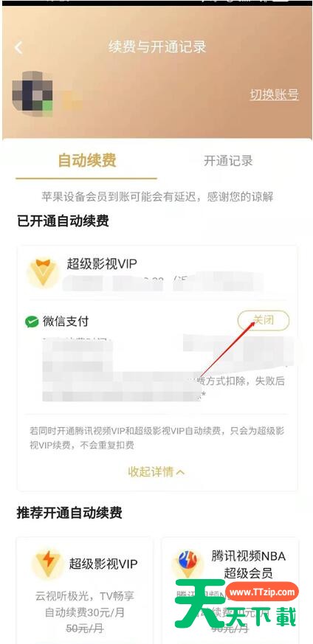Turn off auto-renewal with 关闭 button
Viewport: 313px width, 644px height.
click(x=264, y=320)
